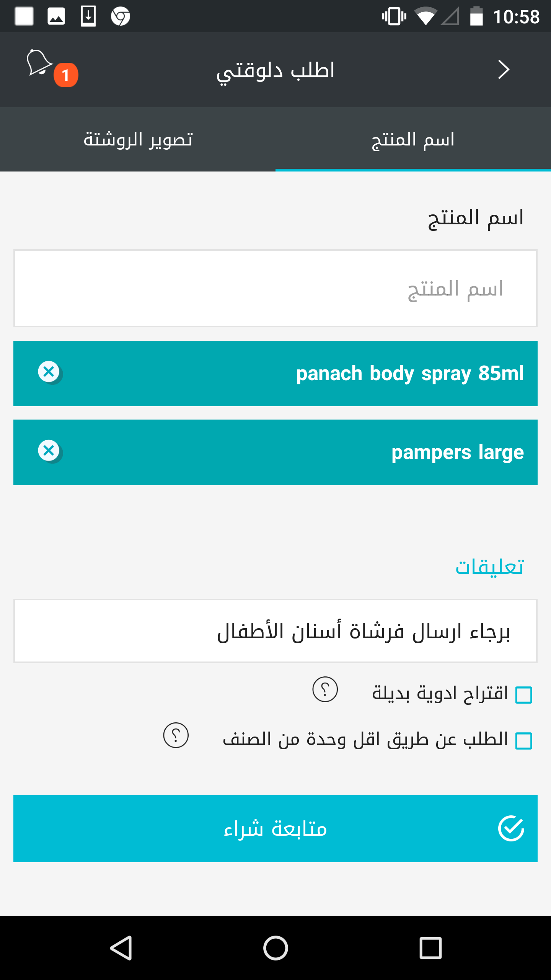Remove the pampers large item

pos(49,451)
